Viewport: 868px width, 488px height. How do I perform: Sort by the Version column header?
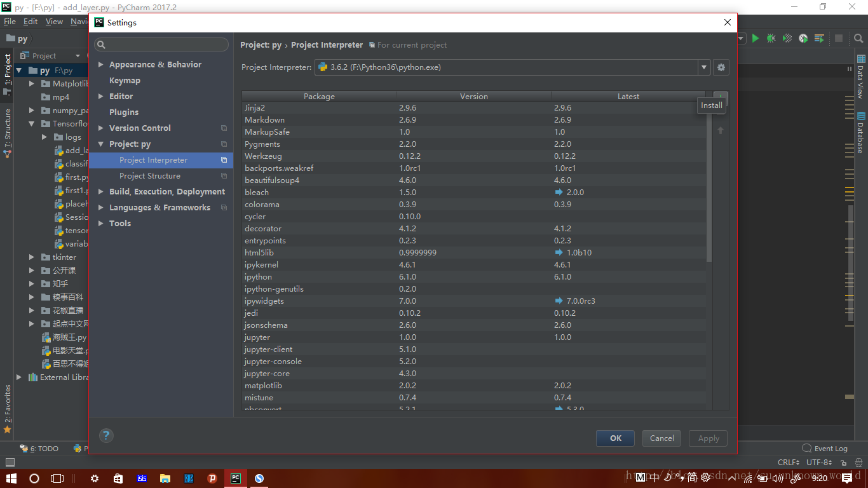(474, 97)
